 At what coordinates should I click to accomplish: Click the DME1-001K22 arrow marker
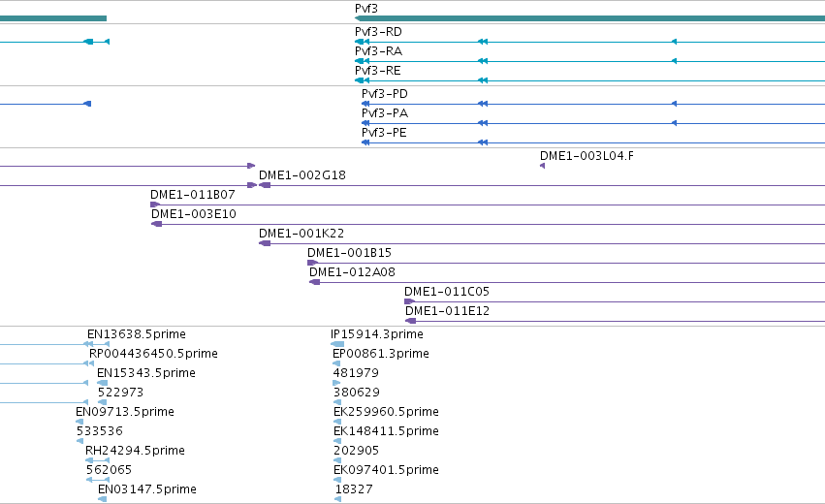click(265, 243)
